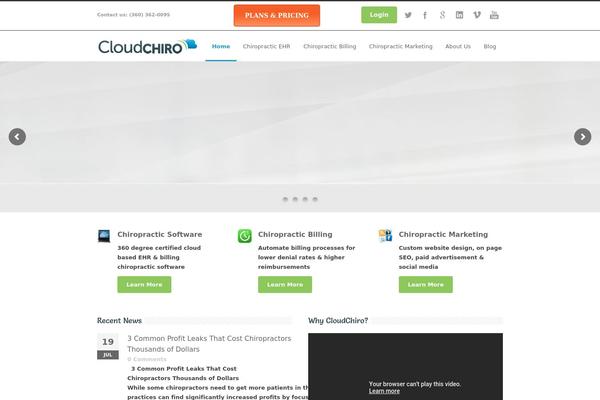This screenshot has width=600, height=400.
Task: Click the Chiropractic Marketing heading
Action: [x=443, y=234]
